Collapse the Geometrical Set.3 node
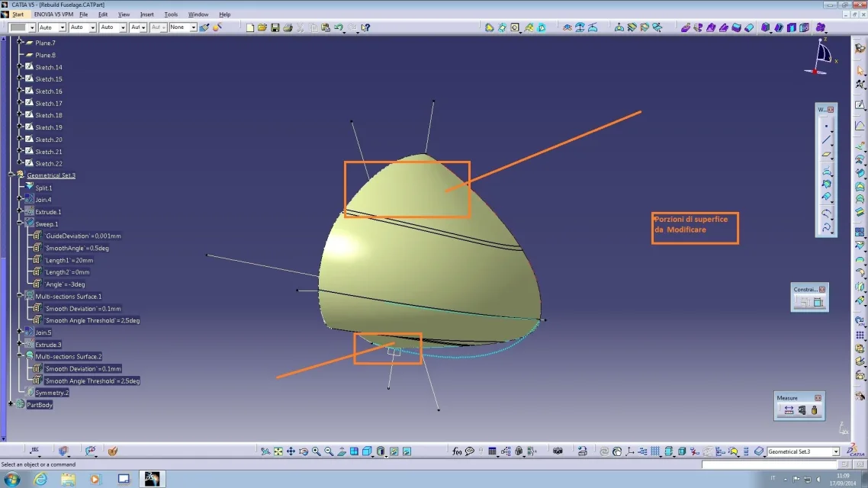 click(x=11, y=175)
